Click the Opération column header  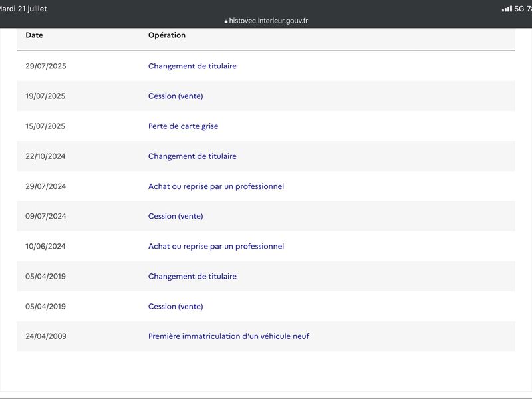click(167, 35)
